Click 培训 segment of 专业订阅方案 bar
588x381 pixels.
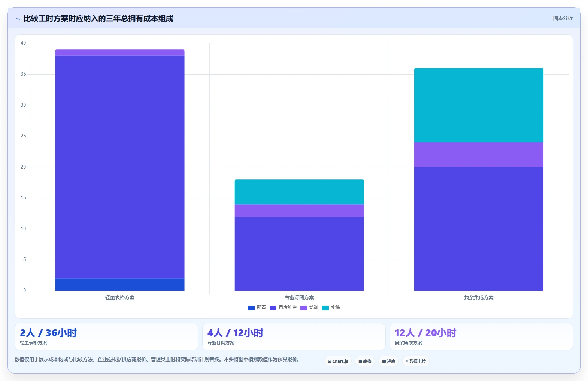[x=299, y=211]
